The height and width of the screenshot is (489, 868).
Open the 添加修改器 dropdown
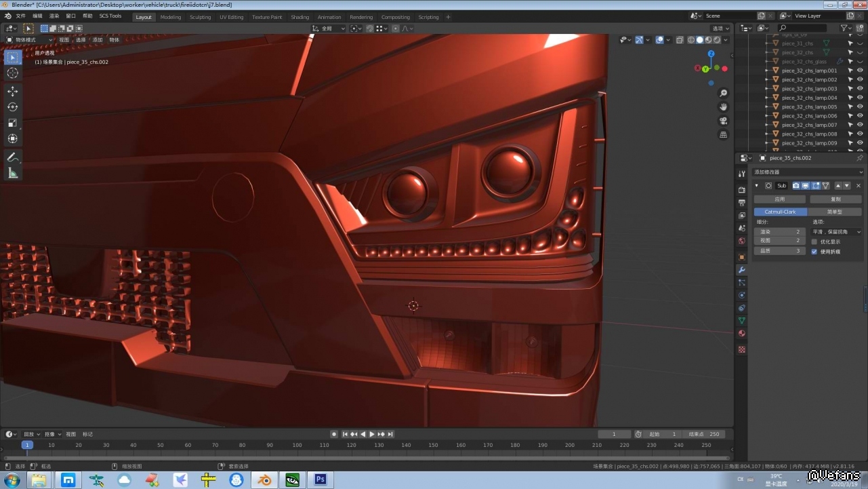tap(807, 172)
